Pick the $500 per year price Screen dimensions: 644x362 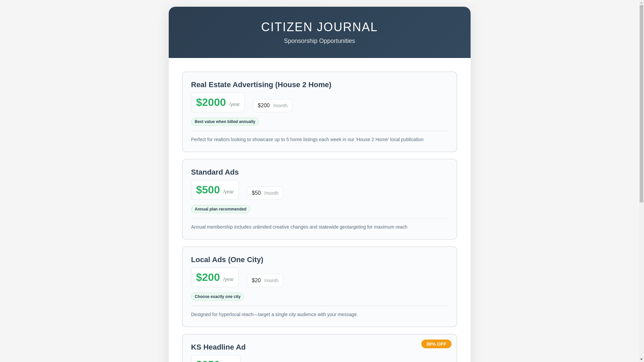pos(215,190)
